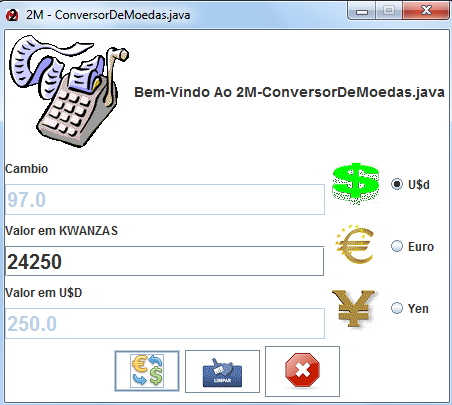Click the Valor em U$D result field
The height and width of the screenshot is (405, 452).
click(165, 323)
